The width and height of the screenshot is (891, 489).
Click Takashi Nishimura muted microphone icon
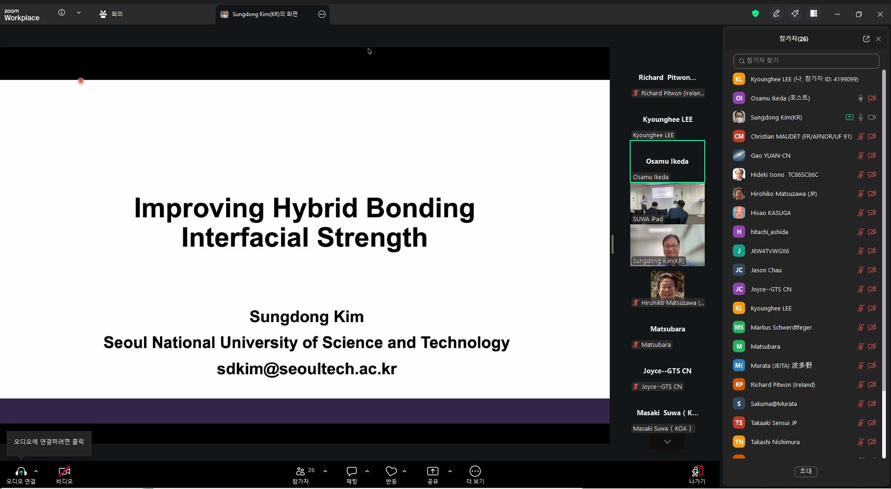point(860,442)
